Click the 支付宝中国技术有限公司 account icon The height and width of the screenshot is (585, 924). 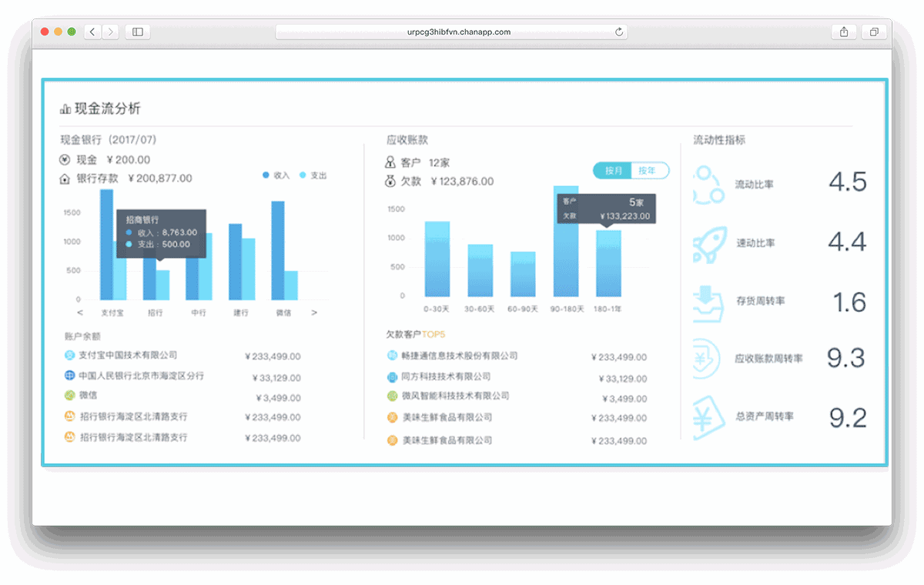[x=69, y=356]
